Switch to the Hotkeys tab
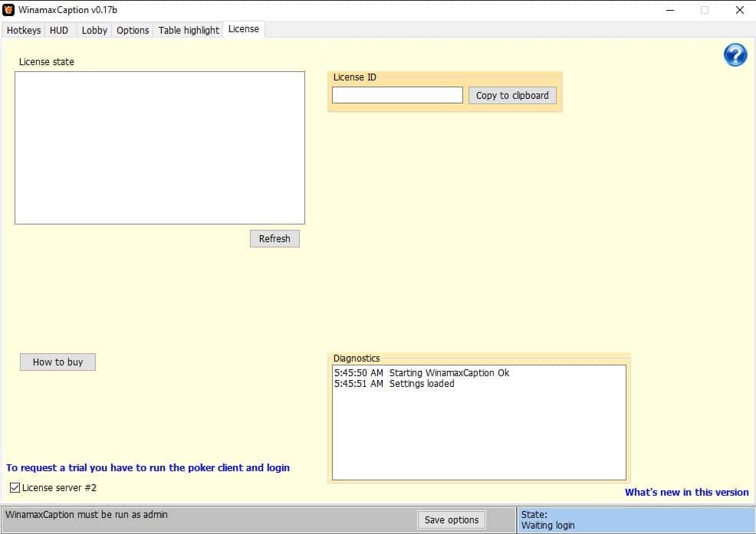Image resolution: width=756 pixels, height=534 pixels. point(24,30)
